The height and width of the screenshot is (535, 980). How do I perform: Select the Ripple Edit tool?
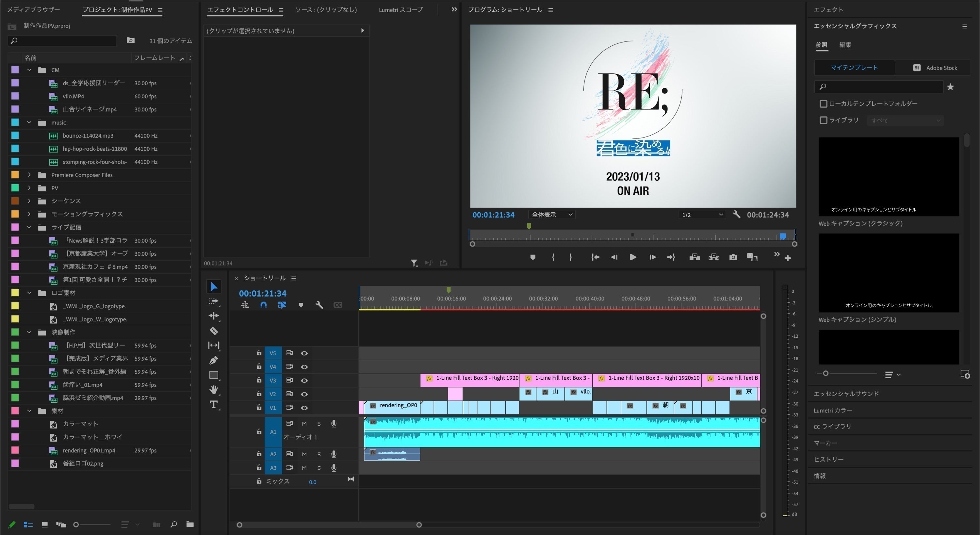(x=213, y=316)
